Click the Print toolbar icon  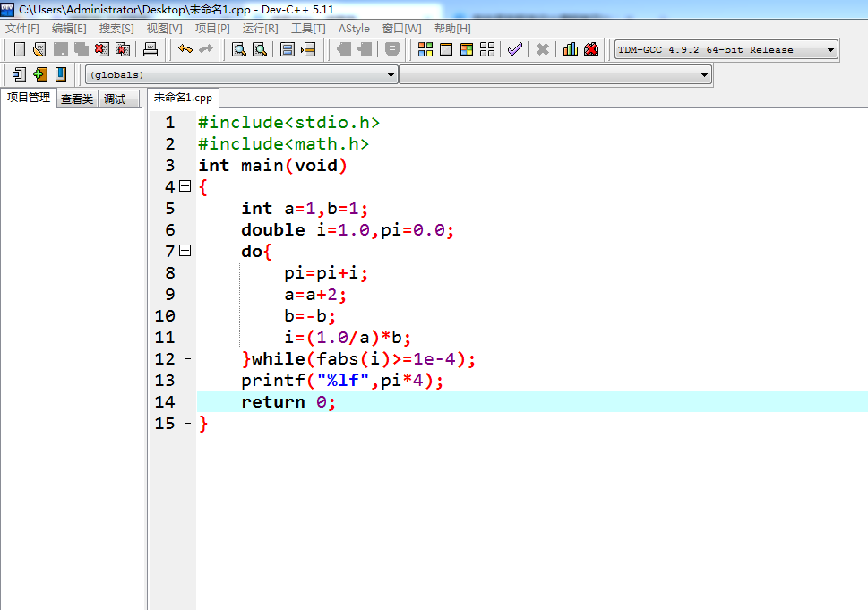pyautogui.click(x=150, y=49)
